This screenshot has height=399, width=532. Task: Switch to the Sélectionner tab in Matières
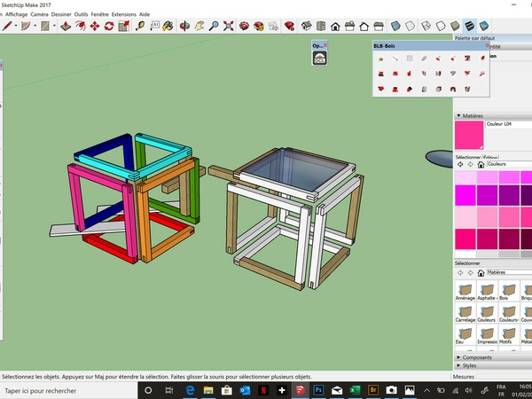click(x=466, y=156)
